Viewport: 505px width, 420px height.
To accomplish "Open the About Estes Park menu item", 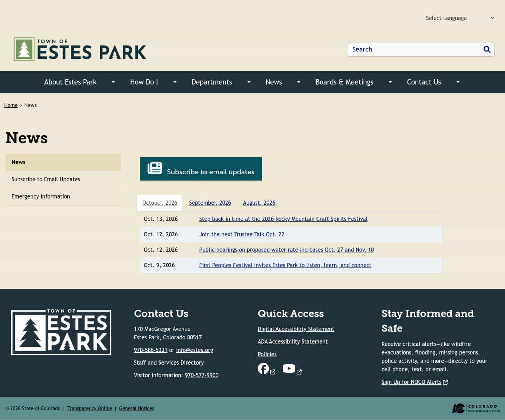I will [70, 82].
